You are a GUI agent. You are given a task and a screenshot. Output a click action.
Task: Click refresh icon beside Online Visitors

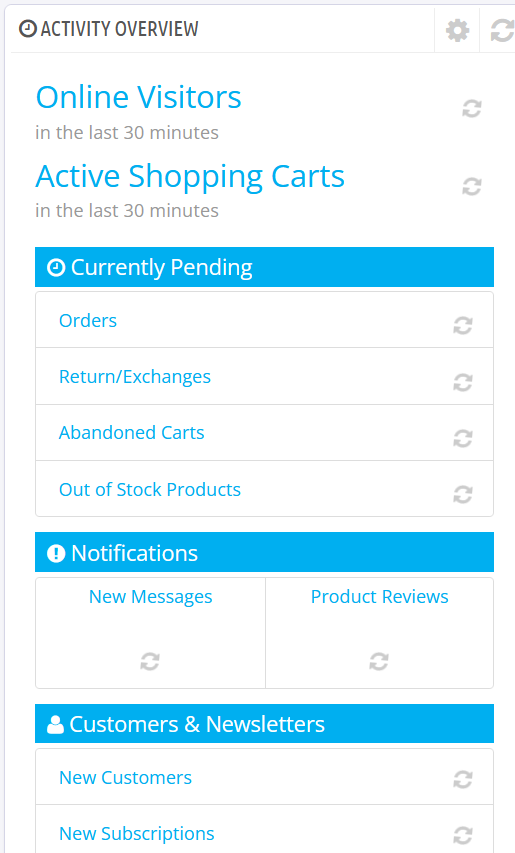tap(472, 108)
